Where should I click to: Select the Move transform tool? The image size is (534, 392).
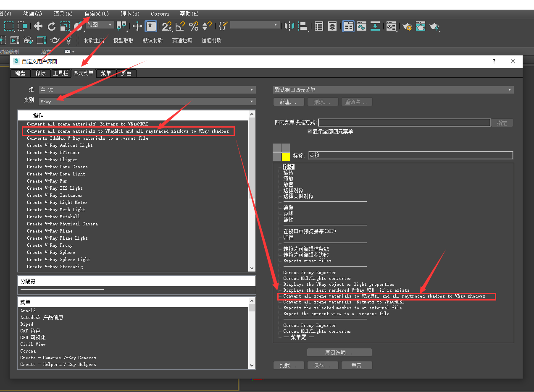(x=38, y=26)
